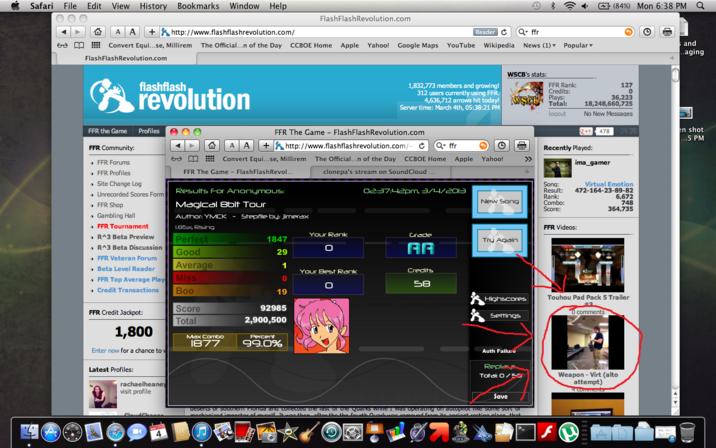716x448 pixels.
Task: Print from FFR The Game window toolbar
Action: [x=521, y=146]
